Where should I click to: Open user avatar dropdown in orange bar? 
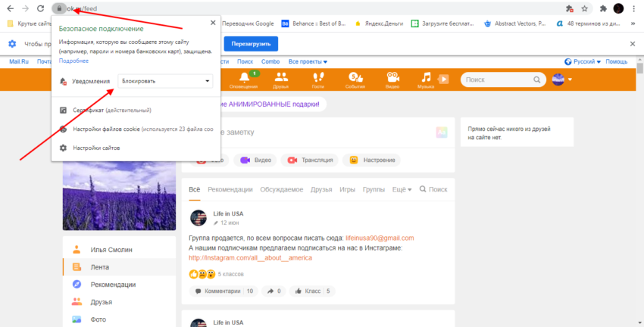[x=562, y=79]
